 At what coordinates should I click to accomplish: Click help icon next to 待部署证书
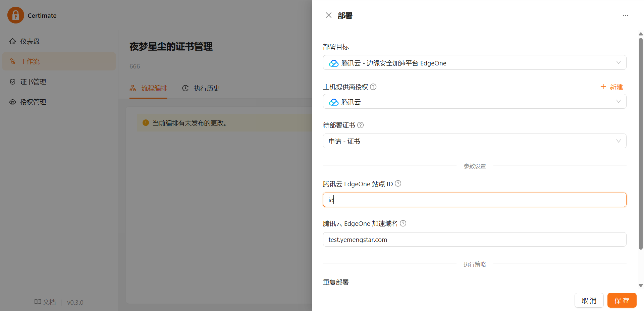pos(360,125)
